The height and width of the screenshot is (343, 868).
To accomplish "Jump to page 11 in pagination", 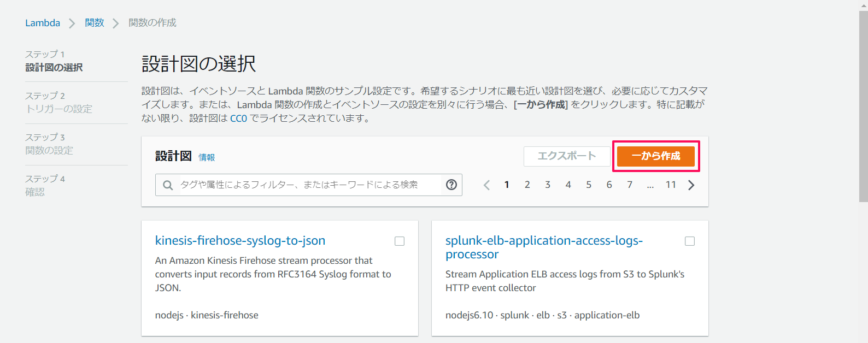I will tap(671, 185).
